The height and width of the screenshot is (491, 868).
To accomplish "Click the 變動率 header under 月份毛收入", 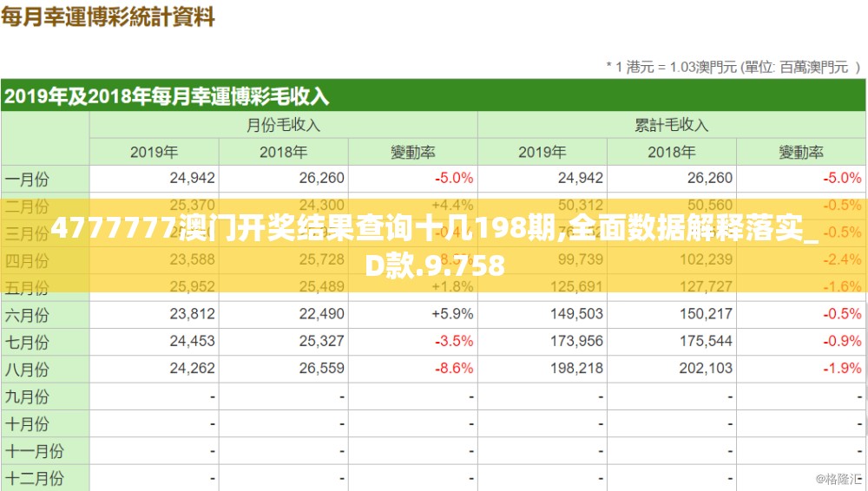I will tap(413, 152).
